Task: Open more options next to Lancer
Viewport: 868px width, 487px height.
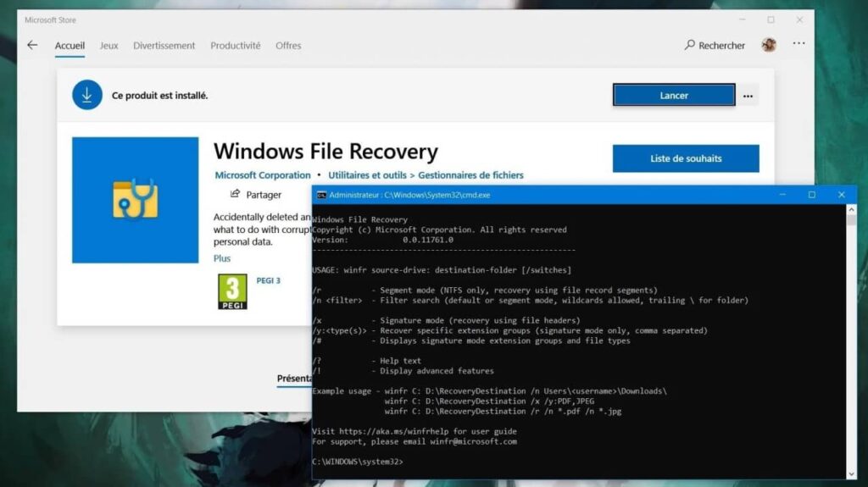Action: click(x=748, y=96)
